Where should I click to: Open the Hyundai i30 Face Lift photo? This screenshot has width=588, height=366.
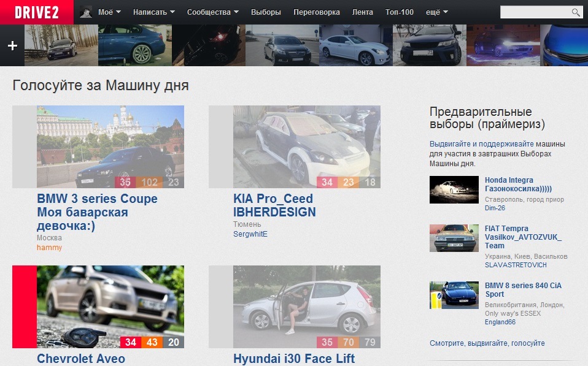307,307
